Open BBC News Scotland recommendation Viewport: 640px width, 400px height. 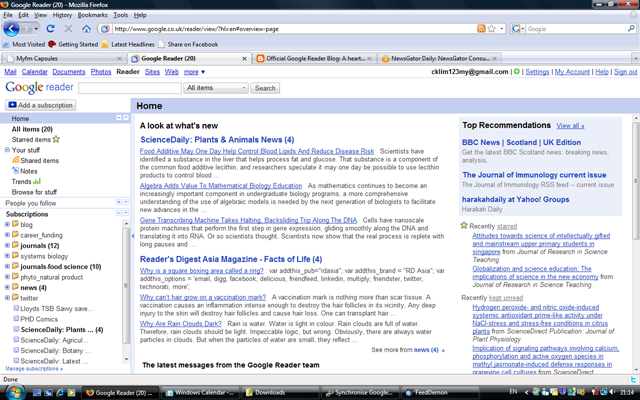521,142
